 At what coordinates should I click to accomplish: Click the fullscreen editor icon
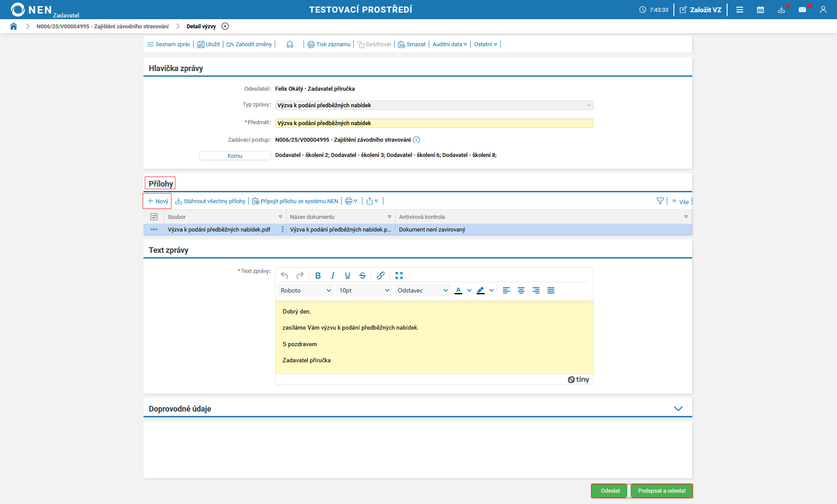tap(399, 276)
